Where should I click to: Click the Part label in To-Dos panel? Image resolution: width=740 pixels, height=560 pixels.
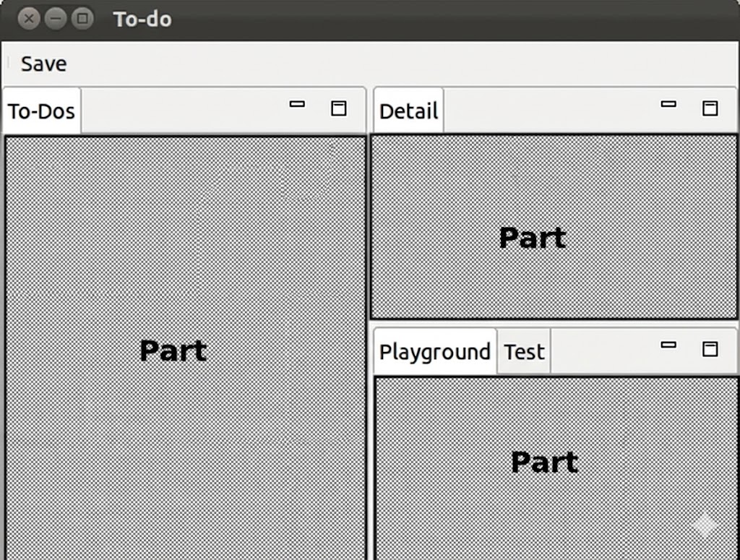coord(173,351)
